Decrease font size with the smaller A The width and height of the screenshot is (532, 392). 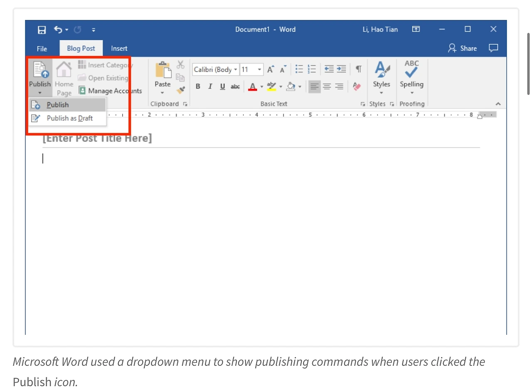coord(283,69)
